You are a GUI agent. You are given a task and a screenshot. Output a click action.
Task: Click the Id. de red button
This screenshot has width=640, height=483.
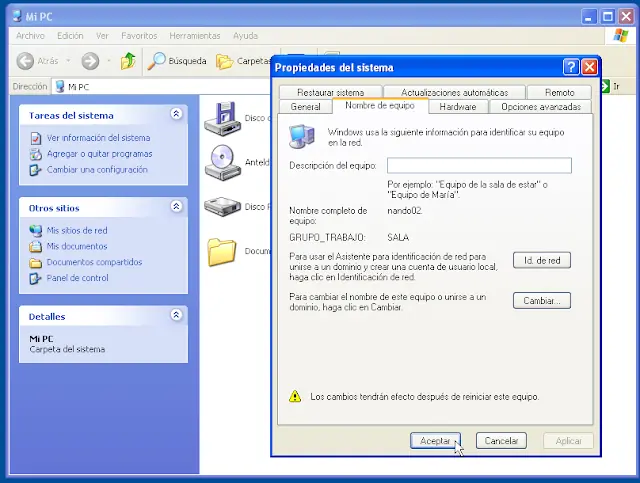click(x=541, y=260)
